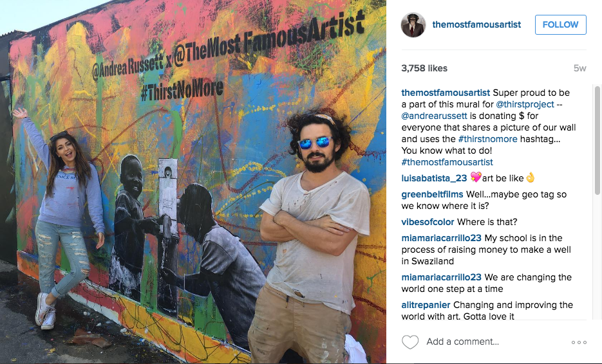Open themostfamousartist name in caption
602x364 pixels.
pyautogui.click(x=446, y=93)
